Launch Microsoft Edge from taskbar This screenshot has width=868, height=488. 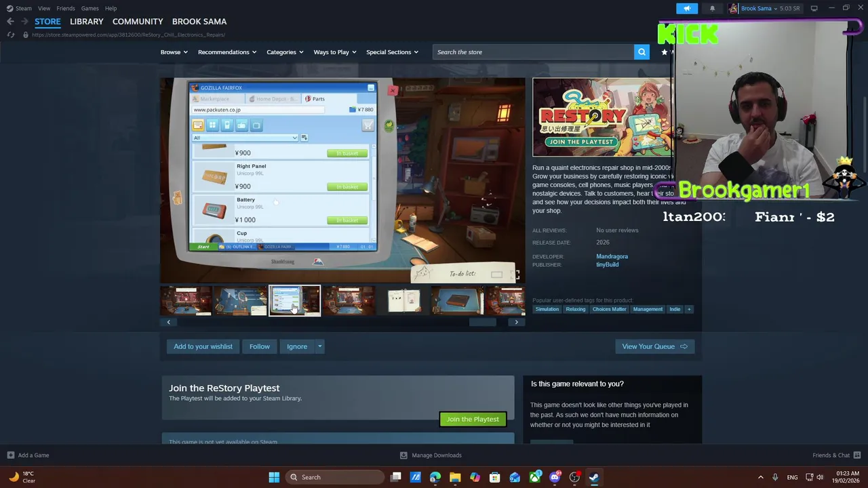[435, 477]
